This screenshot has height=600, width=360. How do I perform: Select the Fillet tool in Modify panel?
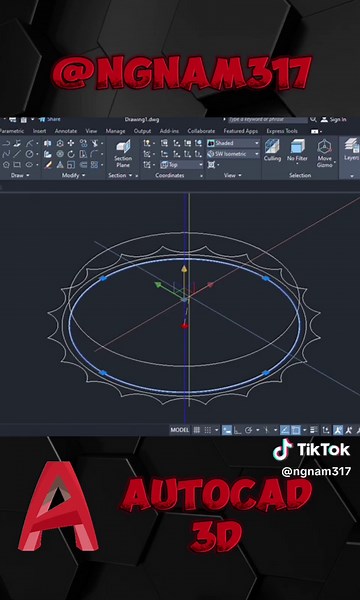point(94,154)
